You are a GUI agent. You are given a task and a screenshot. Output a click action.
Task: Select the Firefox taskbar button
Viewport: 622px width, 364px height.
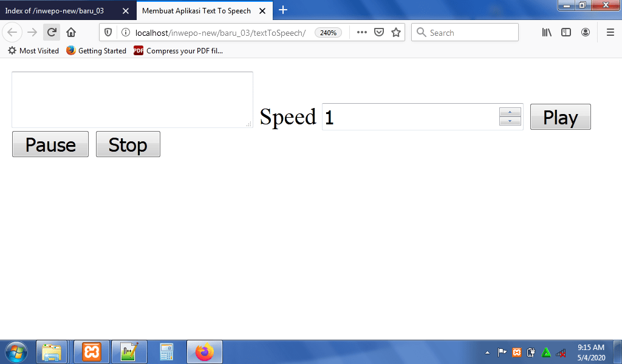(205, 352)
